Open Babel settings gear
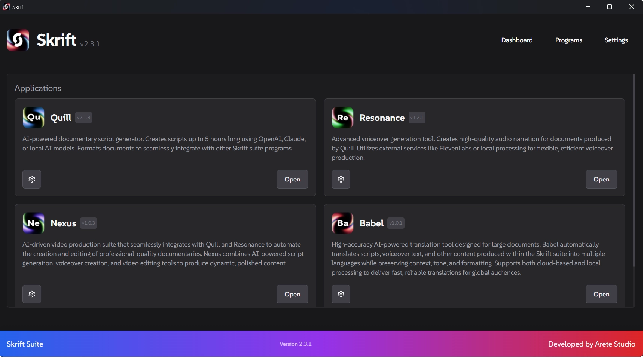 [x=341, y=294]
